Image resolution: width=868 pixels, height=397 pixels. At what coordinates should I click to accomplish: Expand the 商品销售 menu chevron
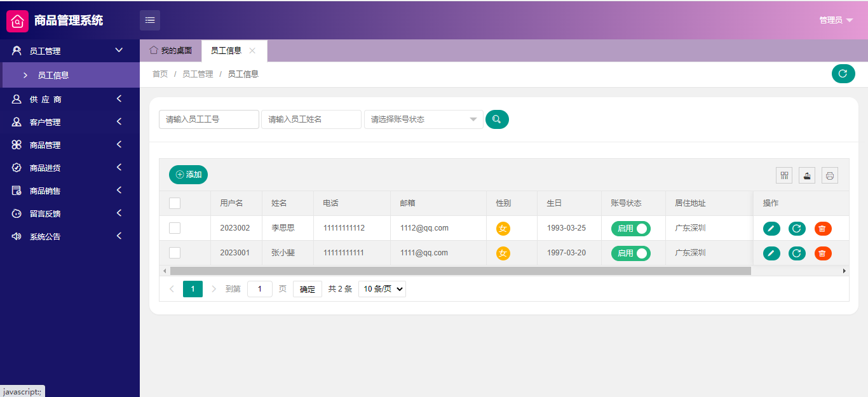coord(119,190)
